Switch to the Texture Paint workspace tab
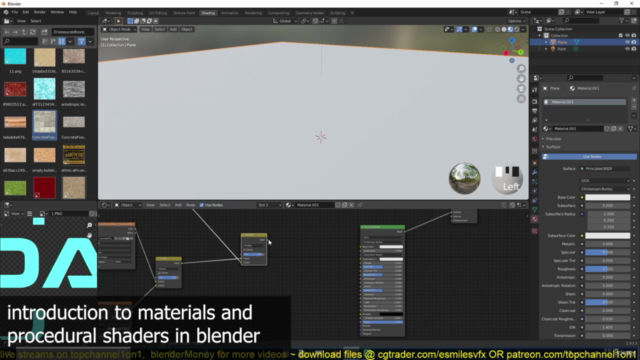 point(184,13)
